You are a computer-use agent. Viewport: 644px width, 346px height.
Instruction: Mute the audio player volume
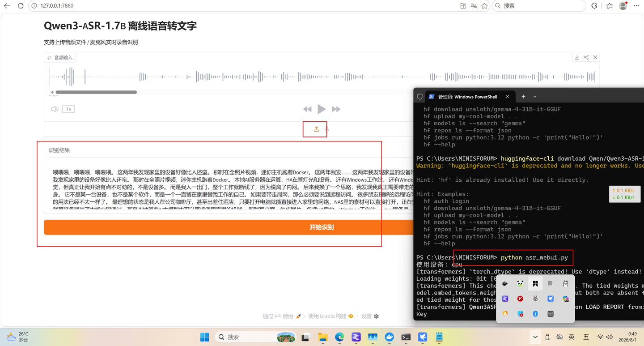[55, 109]
